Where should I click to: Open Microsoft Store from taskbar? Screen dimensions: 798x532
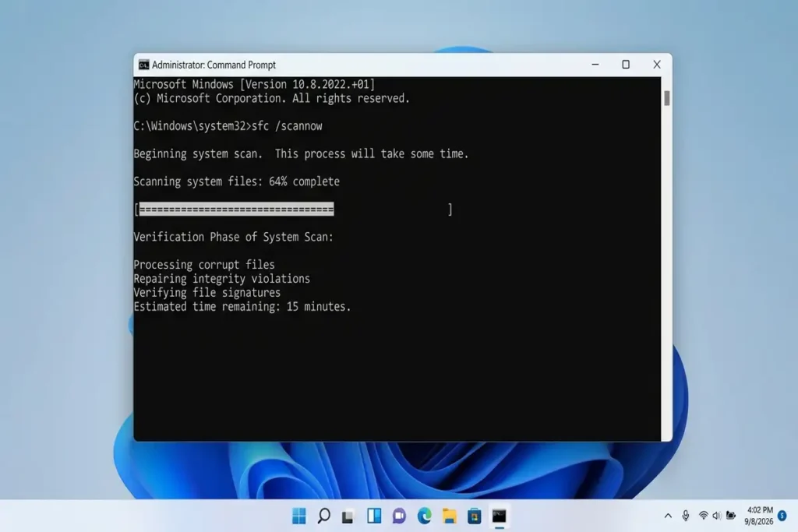pyautogui.click(x=475, y=516)
